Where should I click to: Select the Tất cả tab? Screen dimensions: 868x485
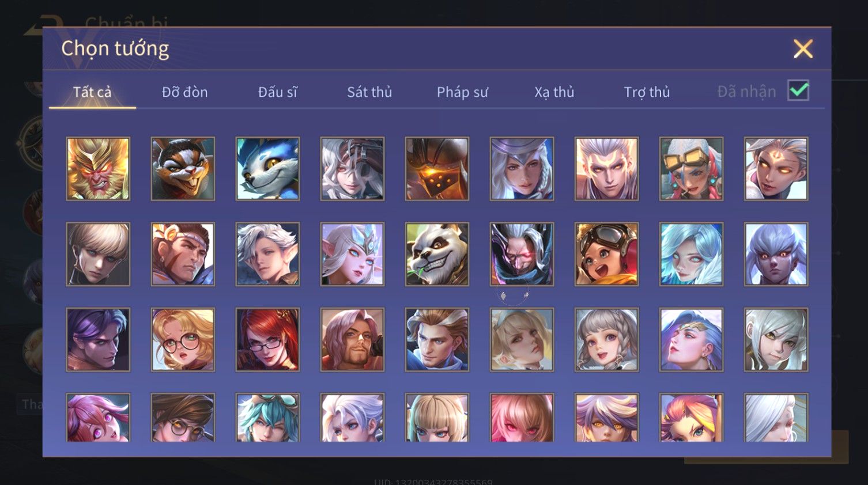click(x=92, y=92)
